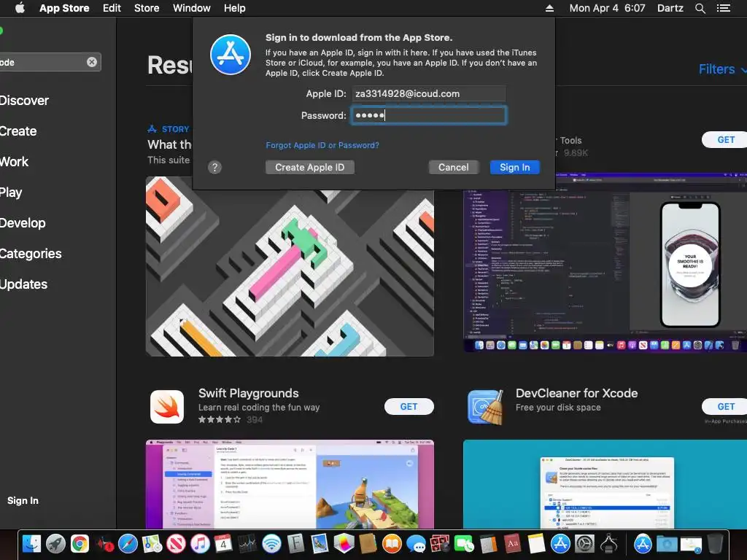
Task: Go to Updates in the sidebar
Action: pos(24,284)
